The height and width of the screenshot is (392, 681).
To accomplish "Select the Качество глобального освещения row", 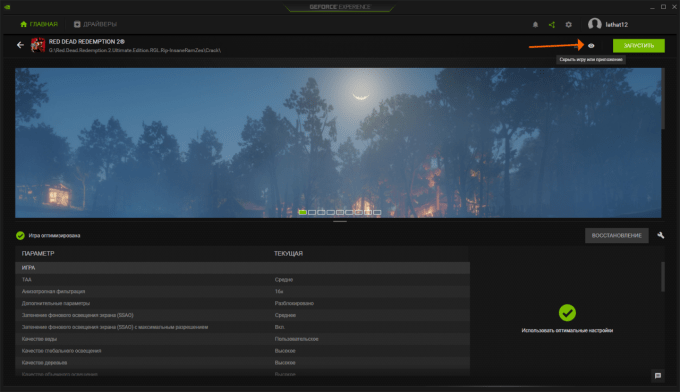I will [x=242, y=350].
